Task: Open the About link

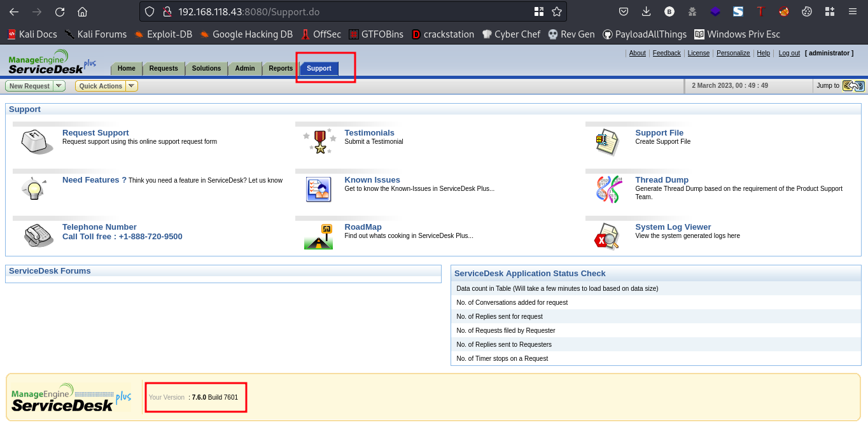Action: (637, 53)
